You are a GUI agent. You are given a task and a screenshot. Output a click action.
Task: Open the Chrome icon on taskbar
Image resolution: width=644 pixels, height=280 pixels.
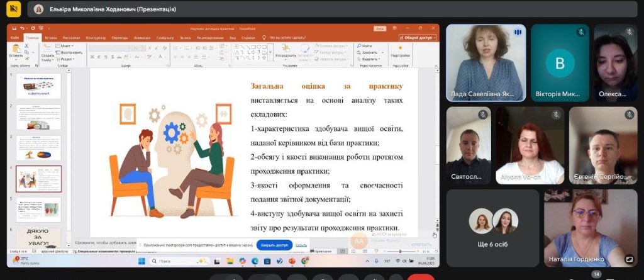[305, 261]
